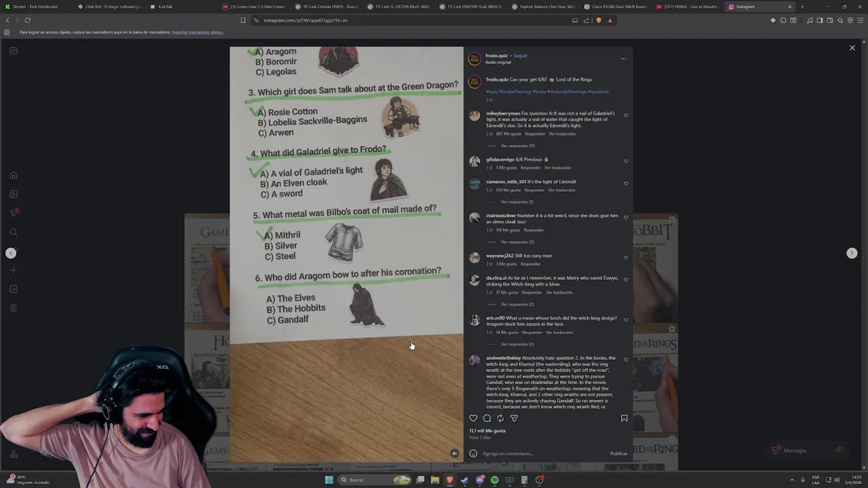Click the taskbar Buscar search box
868x488 pixels.
pos(375,480)
